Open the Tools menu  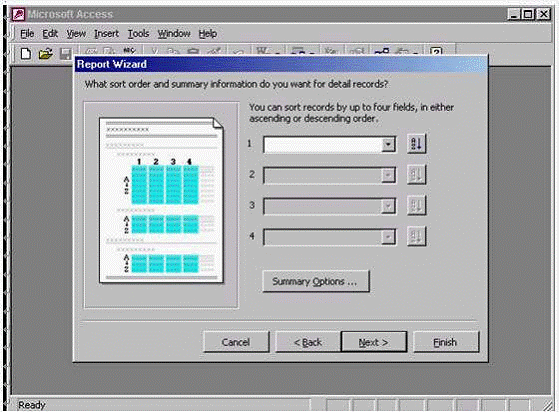click(x=138, y=34)
